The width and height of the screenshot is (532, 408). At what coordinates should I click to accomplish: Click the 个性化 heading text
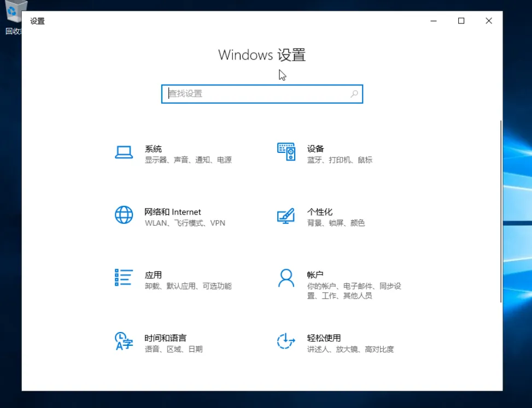(320, 212)
